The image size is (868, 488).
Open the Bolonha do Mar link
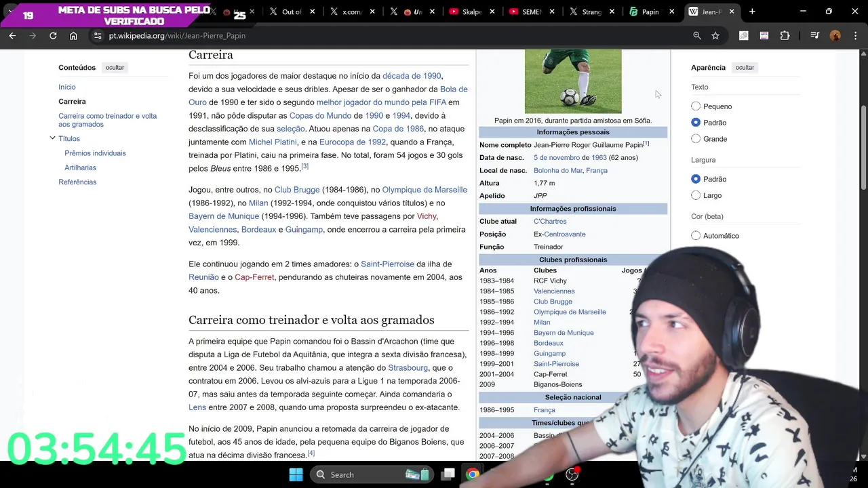click(557, 170)
